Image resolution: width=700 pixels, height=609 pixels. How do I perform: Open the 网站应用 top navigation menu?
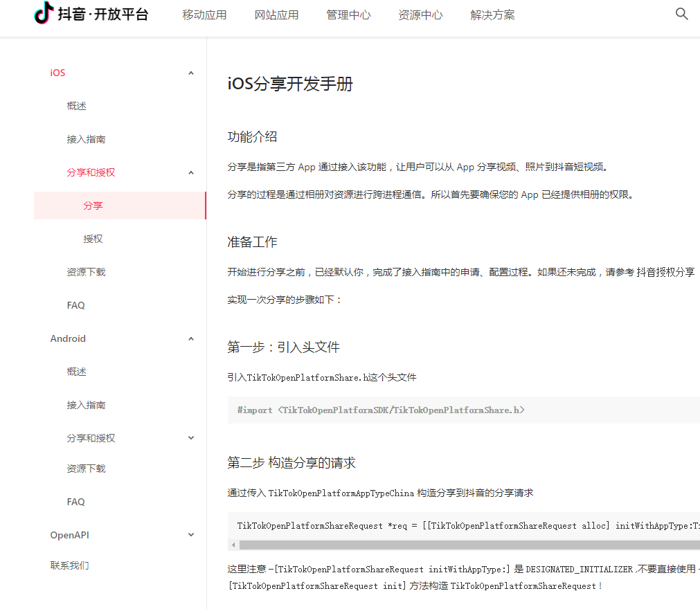[x=276, y=15]
